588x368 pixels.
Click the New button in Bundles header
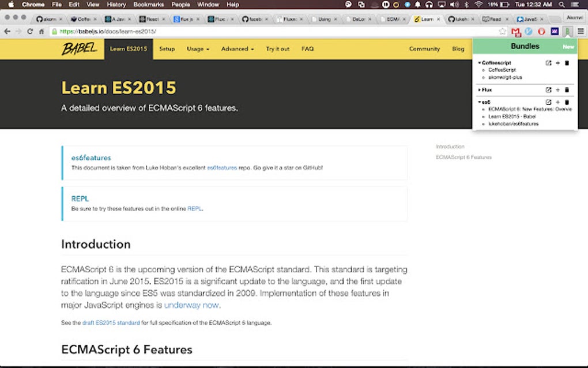[x=568, y=46]
